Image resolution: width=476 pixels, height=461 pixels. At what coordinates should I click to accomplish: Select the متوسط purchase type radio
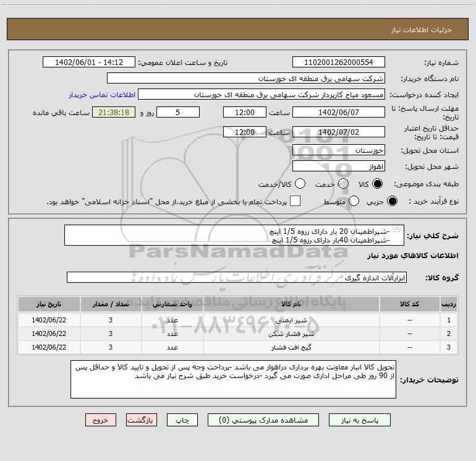tap(354, 201)
